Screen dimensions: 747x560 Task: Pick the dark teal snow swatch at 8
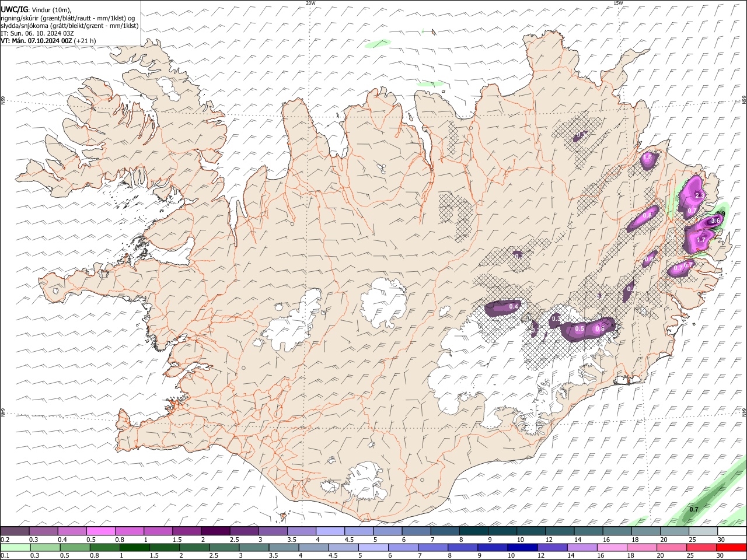(x=473, y=531)
